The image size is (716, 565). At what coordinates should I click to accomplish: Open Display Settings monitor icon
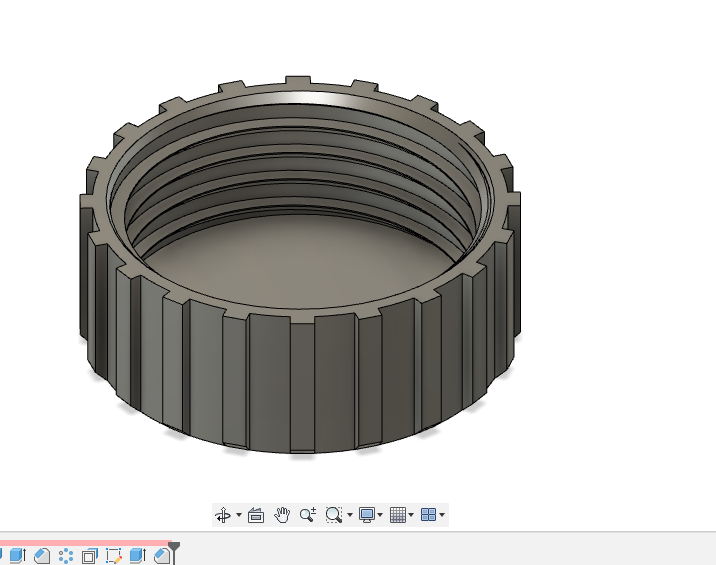tap(367, 515)
